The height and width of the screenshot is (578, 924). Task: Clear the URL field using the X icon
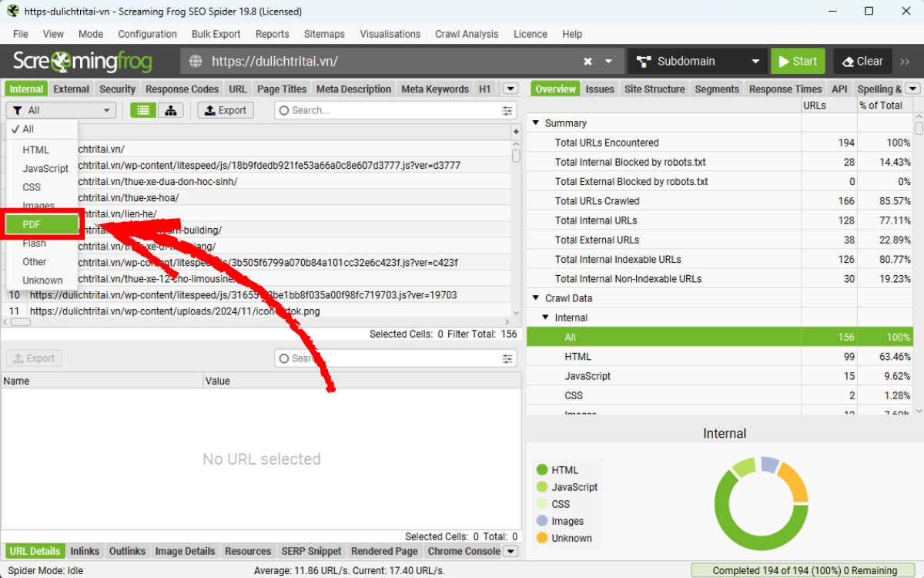click(x=587, y=61)
